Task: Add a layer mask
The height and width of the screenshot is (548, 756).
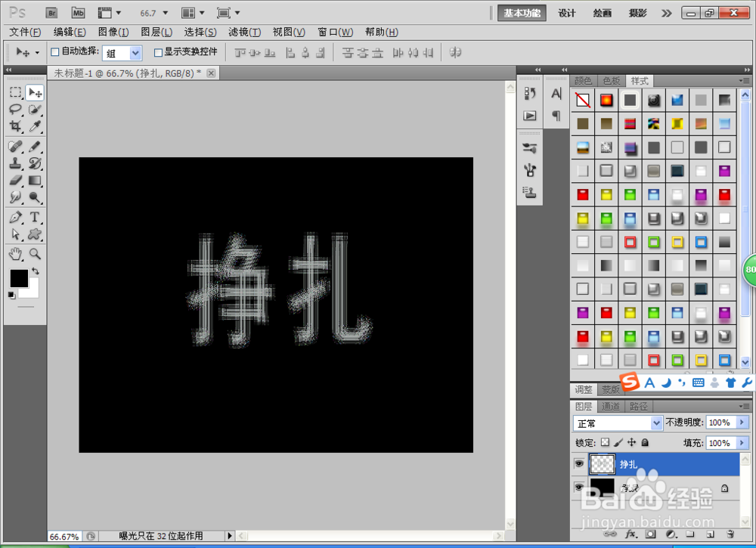Action: 650,534
